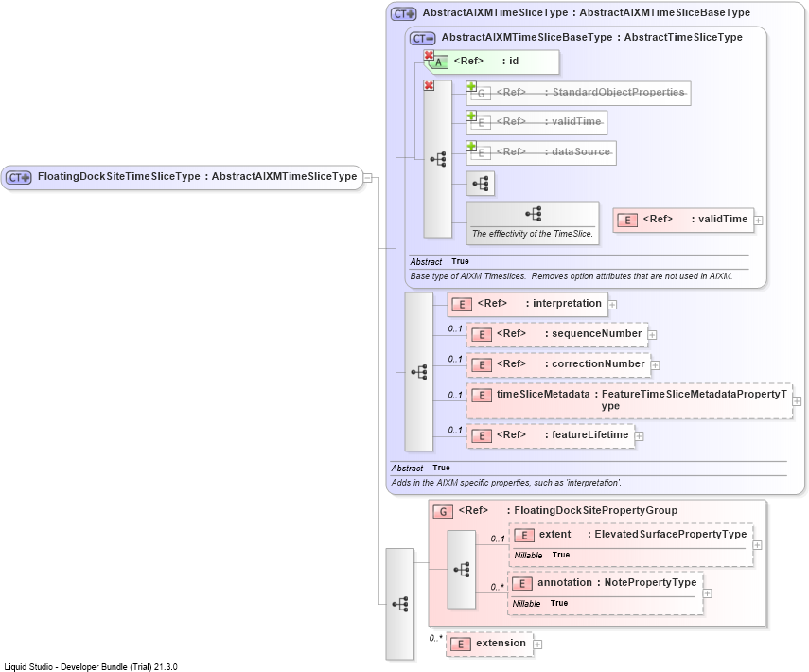Select the E icon of struck-through validTime
809x672 pixels.
[x=481, y=123]
